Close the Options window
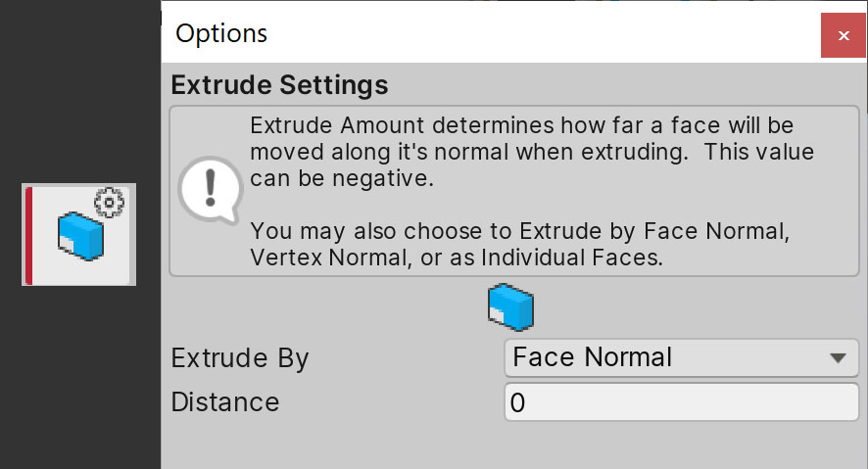Screen dimensions: 868x469 842,35
